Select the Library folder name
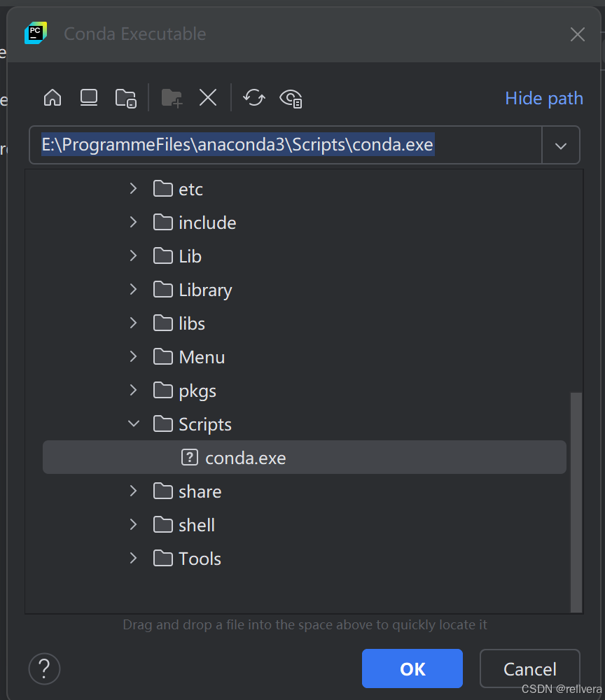Image resolution: width=605 pixels, height=700 pixels. pyautogui.click(x=205, y=290)
